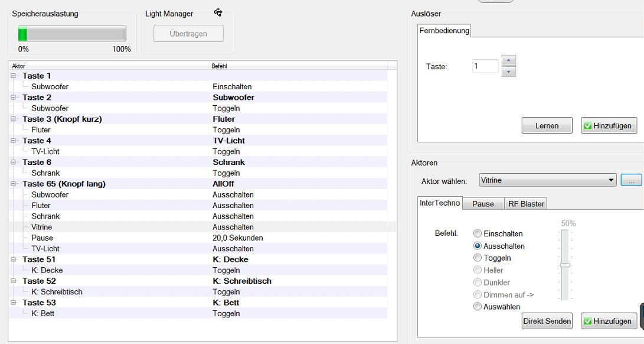Select the K: Schreibtisch row under Taste 52
This screenshot has width=644, height=344.
198,292
